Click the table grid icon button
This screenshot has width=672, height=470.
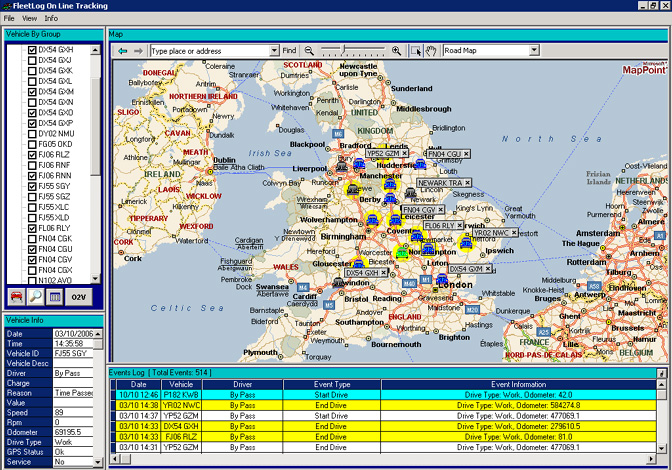coord(55,297)
